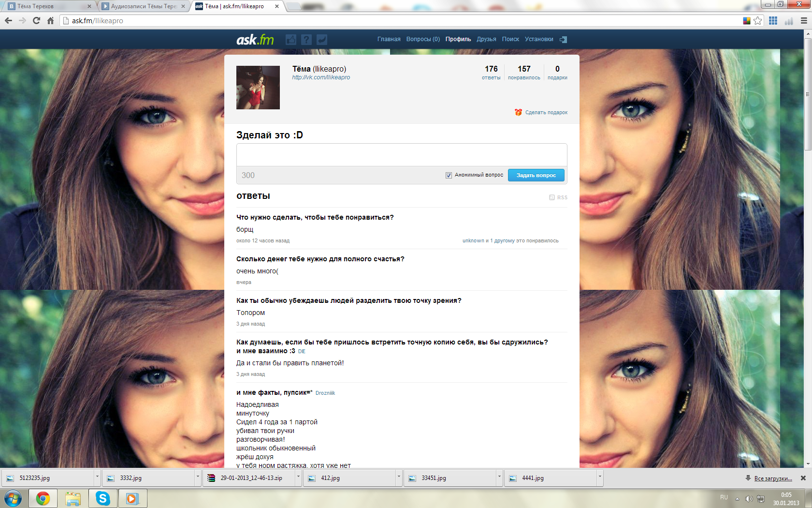
Task: Click the bird icon in ask.fm header
Action: (322, 39)
